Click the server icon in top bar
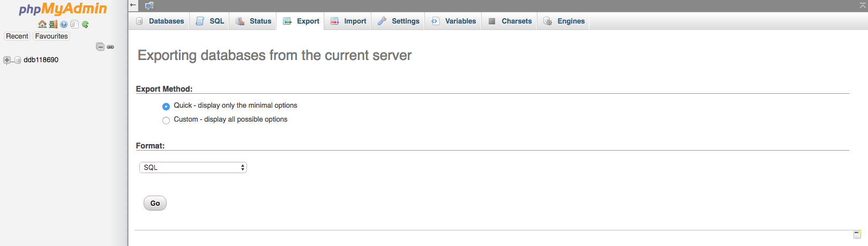This screenshot has height=246, width=868. [149, 5]
